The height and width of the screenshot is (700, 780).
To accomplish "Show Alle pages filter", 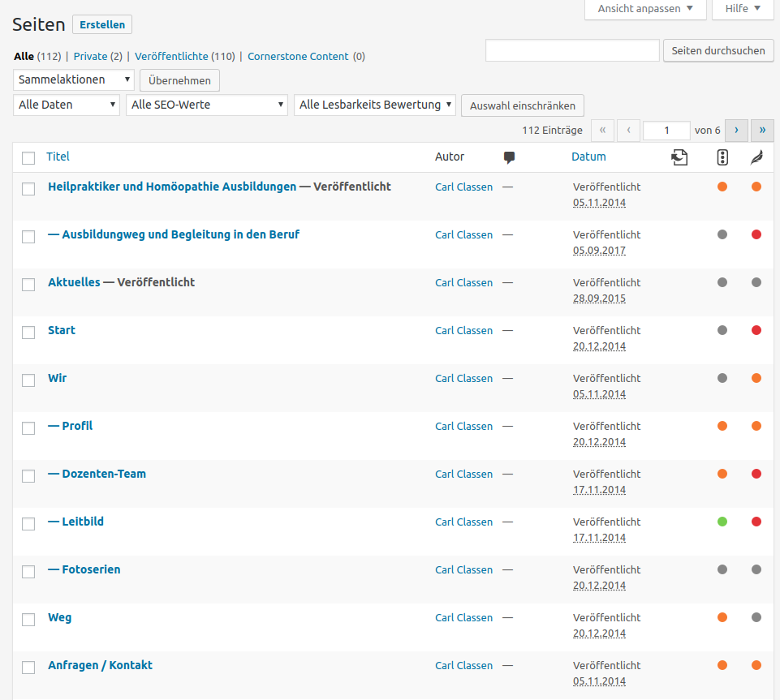I will tap(24, 57).
